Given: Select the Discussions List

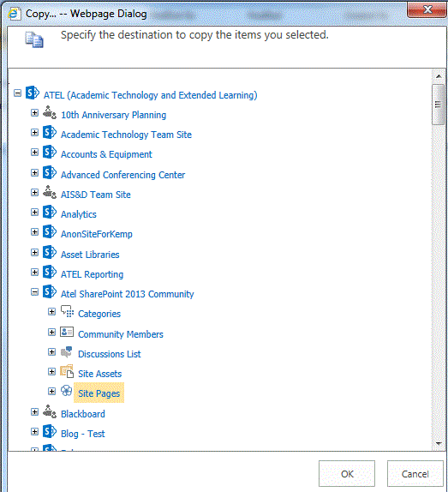Looking at the screenshot, I should 110,354.
